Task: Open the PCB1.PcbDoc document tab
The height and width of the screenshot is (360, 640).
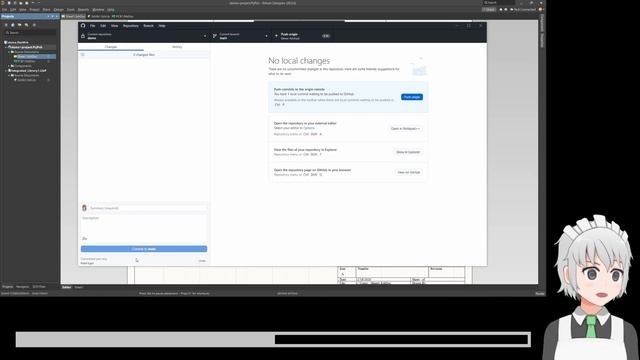Action: pyautogui.click(x=122, y=16)
